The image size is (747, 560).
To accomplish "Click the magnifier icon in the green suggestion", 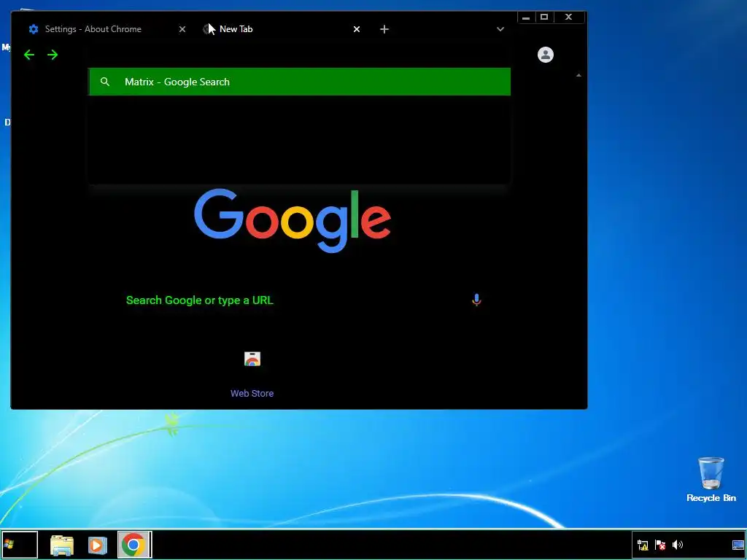I will tap(105, 82).
